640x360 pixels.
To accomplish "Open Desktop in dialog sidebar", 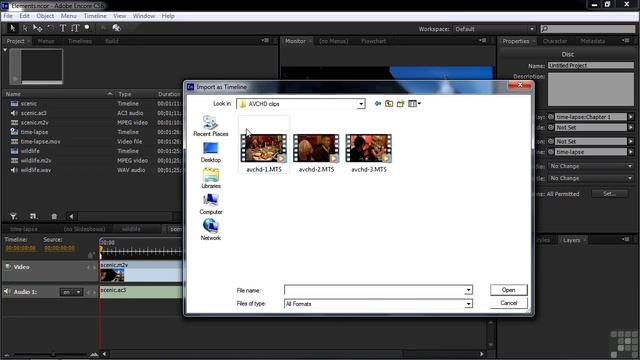I will click(x=211, y=152).
